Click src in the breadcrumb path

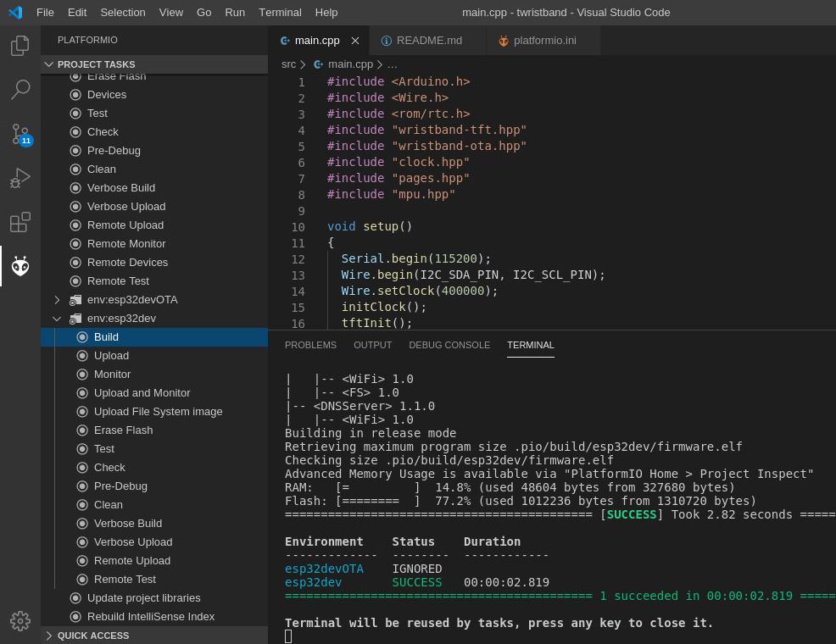point(288,64)
